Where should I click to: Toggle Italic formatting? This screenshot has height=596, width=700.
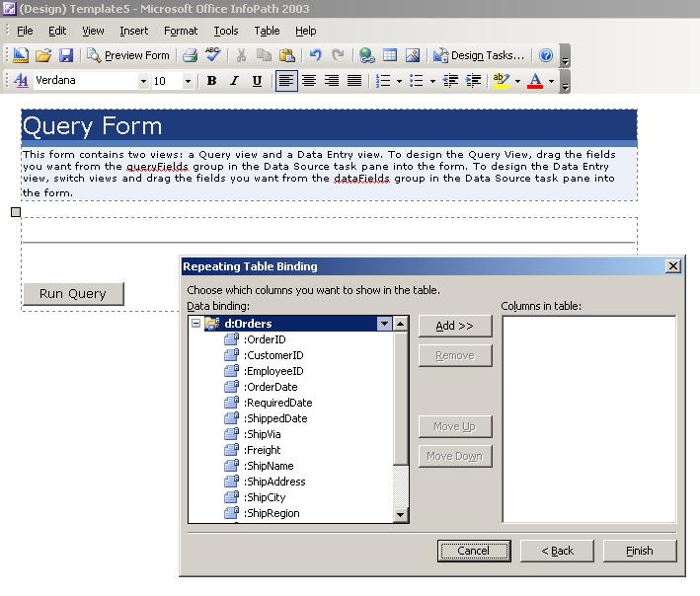(x=234, y=81)
